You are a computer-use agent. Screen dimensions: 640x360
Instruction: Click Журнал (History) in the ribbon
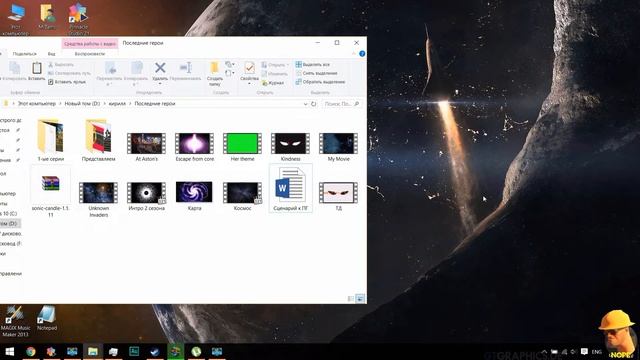click(x=273, y=83)
